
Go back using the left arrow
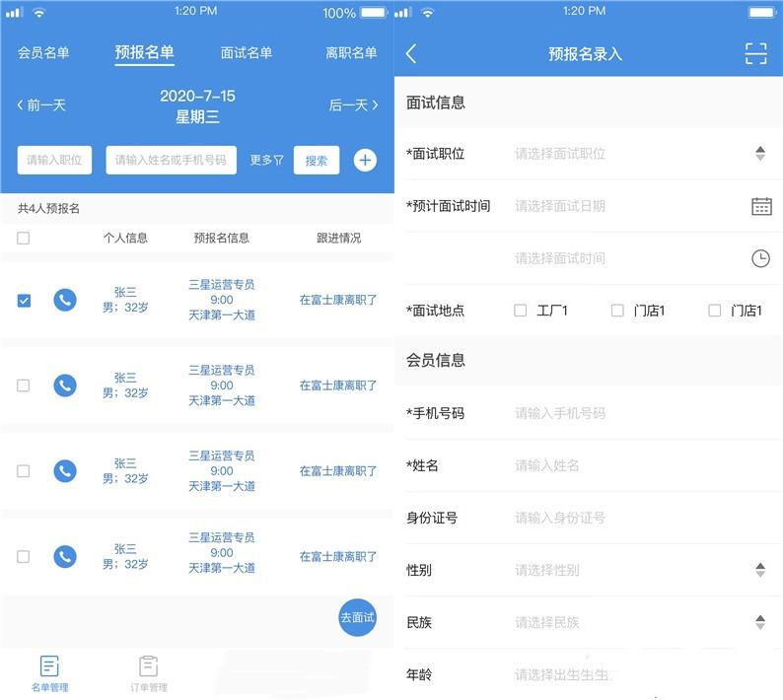tap(411, 54)
